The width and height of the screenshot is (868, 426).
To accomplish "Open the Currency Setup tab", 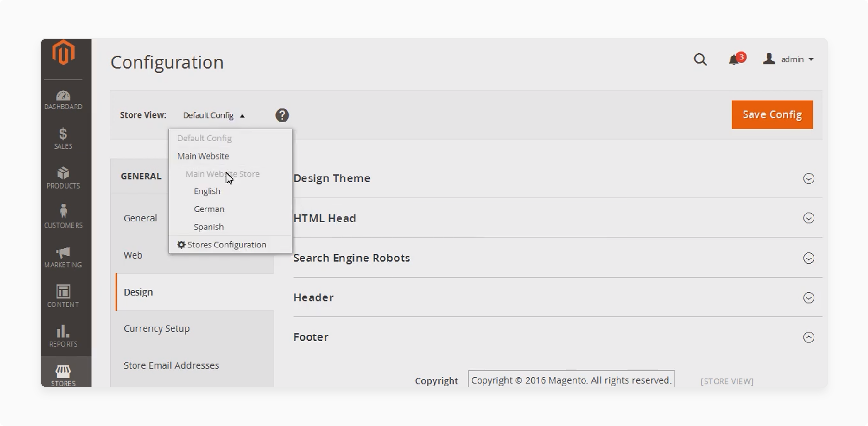I will click(x=156, y=328).
